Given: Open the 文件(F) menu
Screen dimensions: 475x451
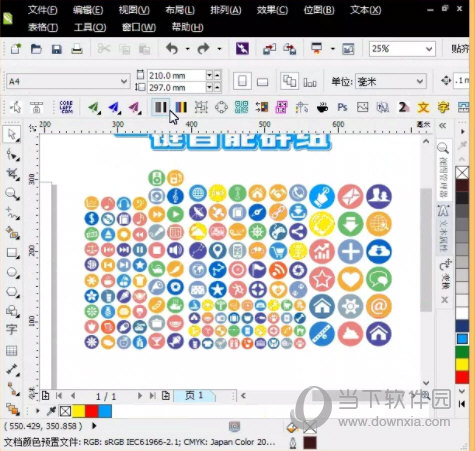Looking at the screenshot, I should [42, 10].
